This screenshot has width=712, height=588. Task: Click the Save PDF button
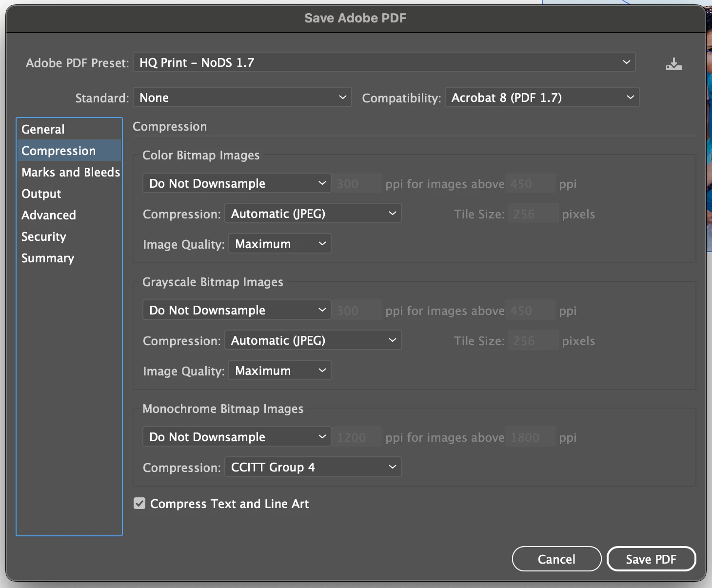point(651,559)
